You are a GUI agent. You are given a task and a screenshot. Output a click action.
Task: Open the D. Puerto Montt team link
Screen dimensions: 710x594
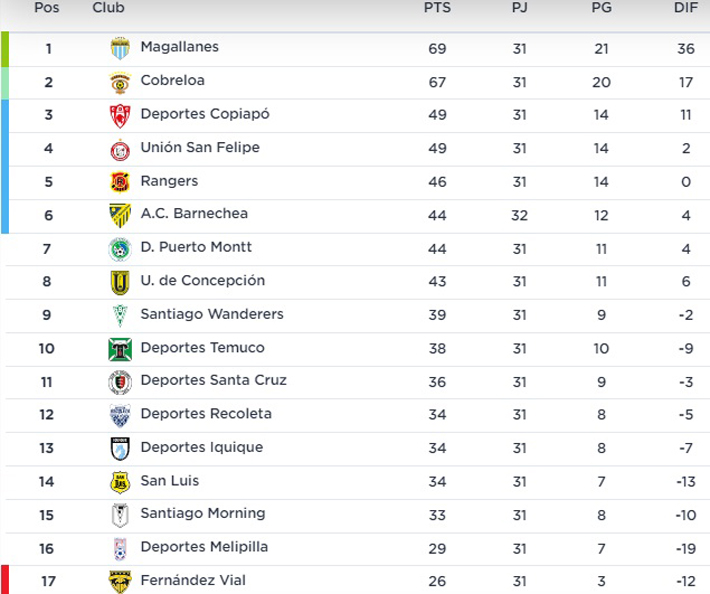(195, 247)
